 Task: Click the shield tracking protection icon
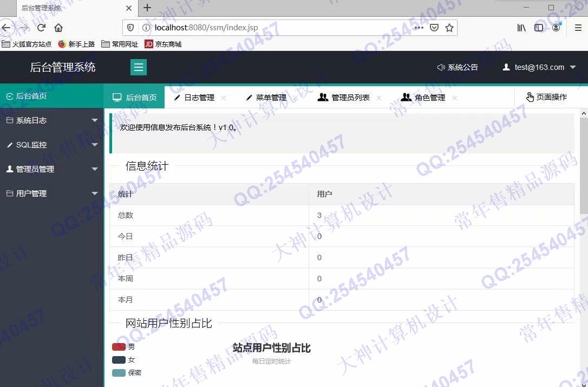(130, 28)
